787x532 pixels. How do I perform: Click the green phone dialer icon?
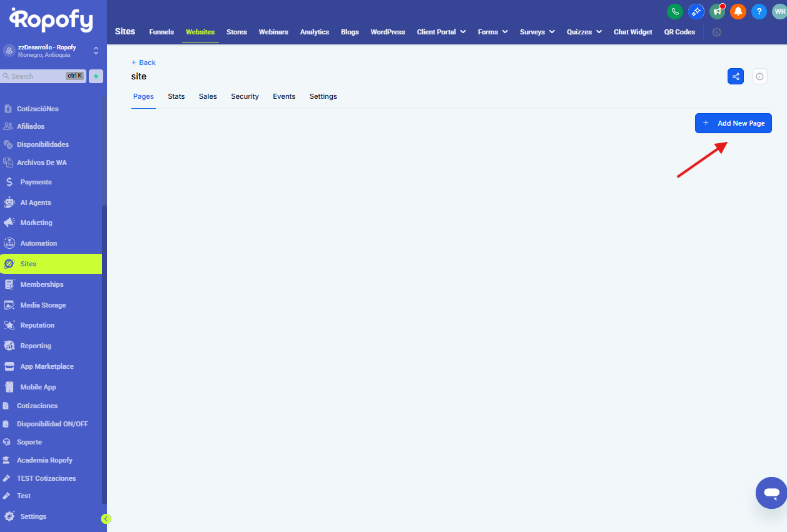[x=675, y=11]
